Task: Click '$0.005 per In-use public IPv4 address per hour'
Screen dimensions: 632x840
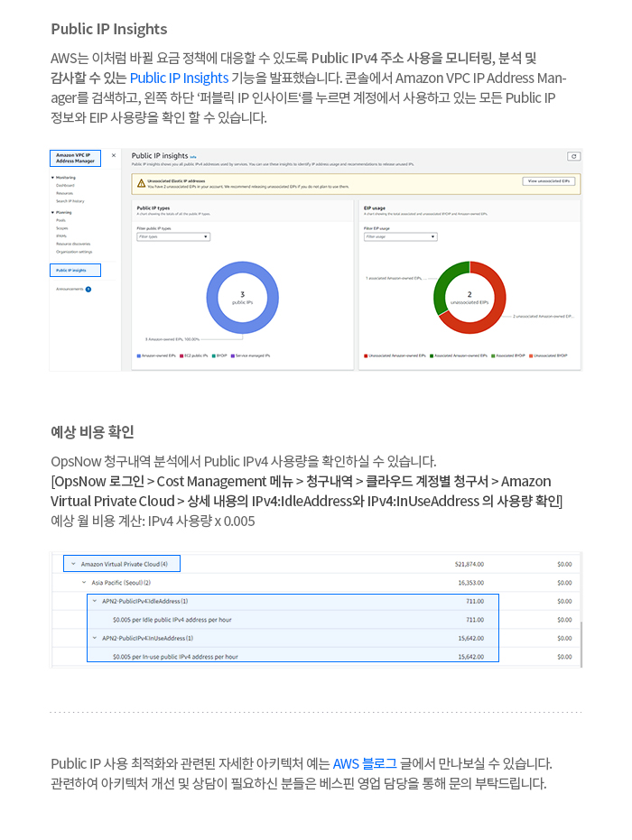Action: (x=175, y=657)
